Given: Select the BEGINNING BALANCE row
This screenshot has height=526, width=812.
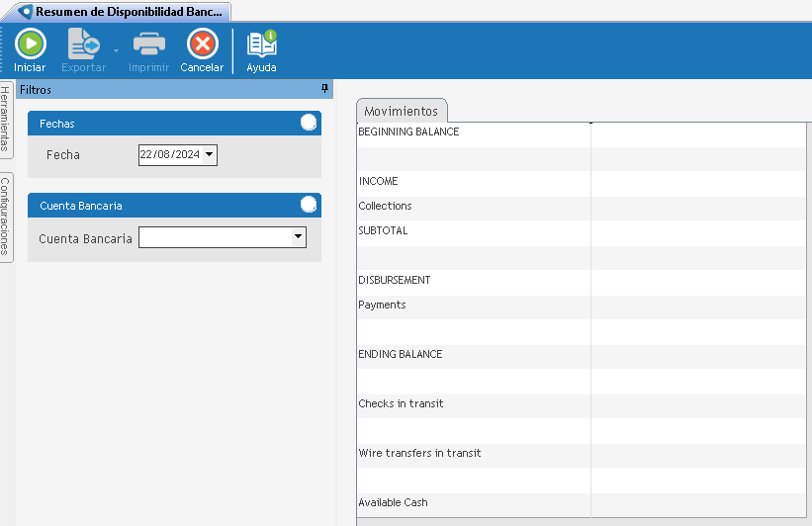Looking at the screenshot, I should pos(473,132).
